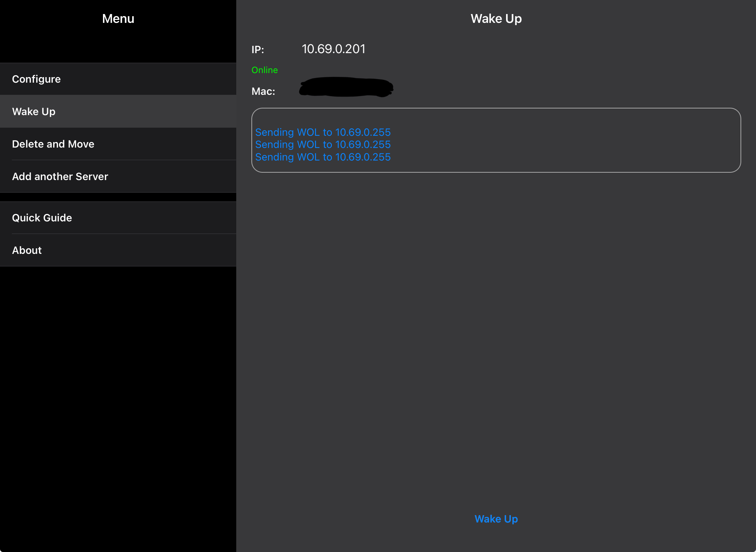Image resolution: width=756 pixels, height=552 pixels.
Task: Select Wake Up in the sidebar menu
Action: 34,111
